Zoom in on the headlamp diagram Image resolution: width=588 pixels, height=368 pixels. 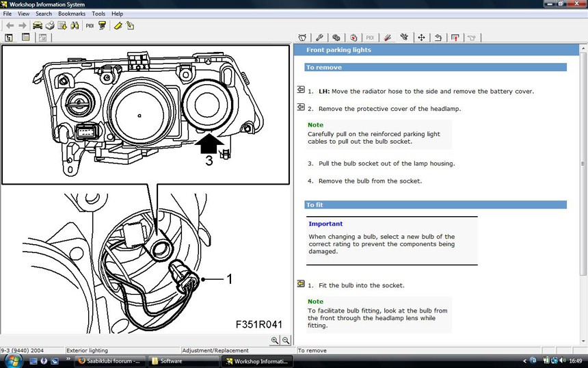point(275,340)
